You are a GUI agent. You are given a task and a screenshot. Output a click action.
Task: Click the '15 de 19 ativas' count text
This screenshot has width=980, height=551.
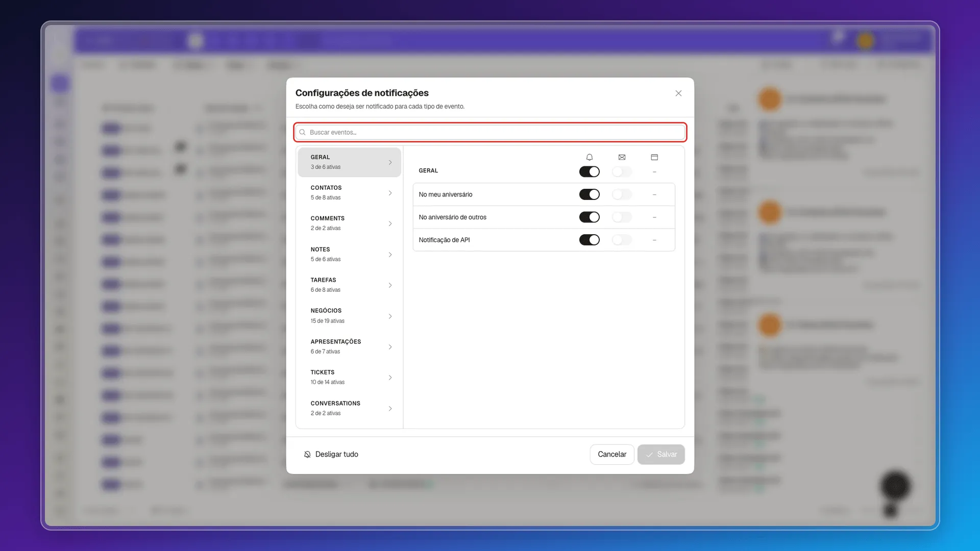click(x=327, y=321)
